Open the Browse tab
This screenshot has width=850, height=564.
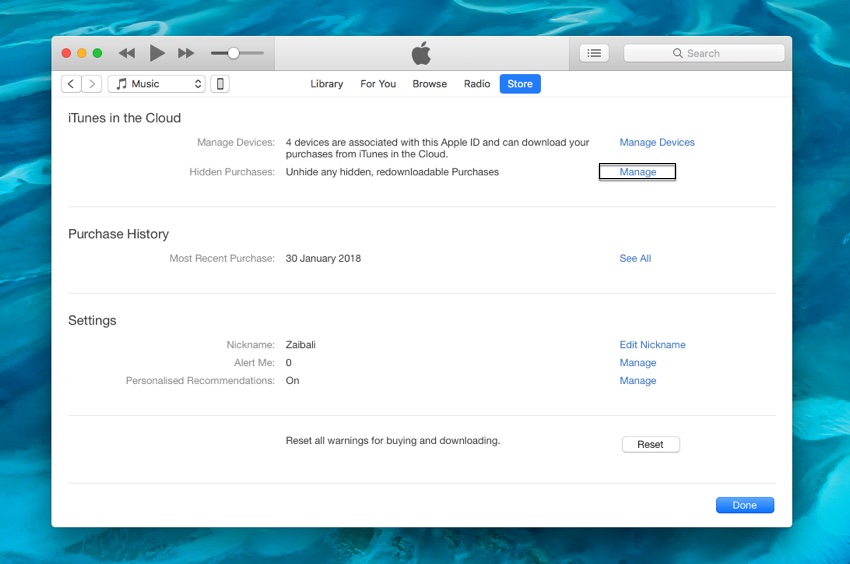[x=429, y=84]
